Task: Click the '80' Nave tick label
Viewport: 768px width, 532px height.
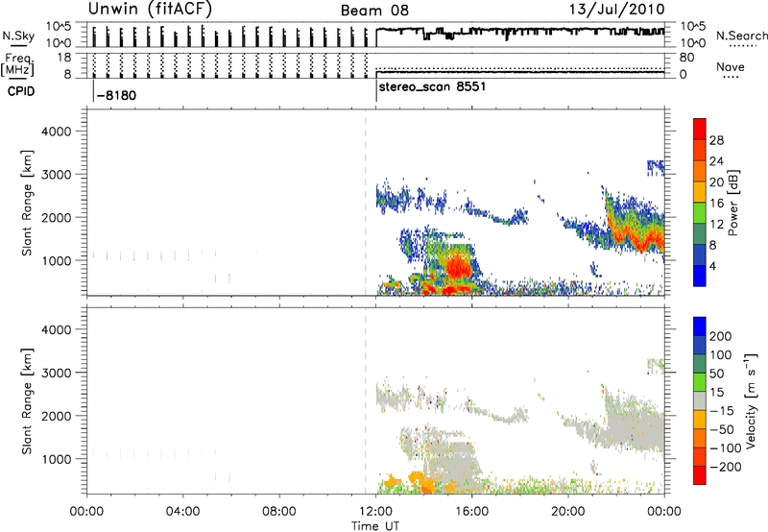Action: tap(686, 58)
